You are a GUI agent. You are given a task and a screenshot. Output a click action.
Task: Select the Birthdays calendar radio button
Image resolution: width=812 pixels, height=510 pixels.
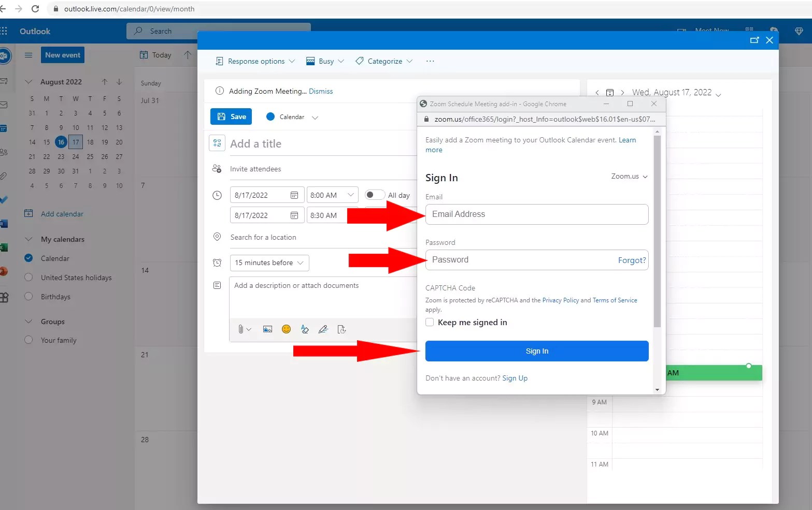click(29, 297)
